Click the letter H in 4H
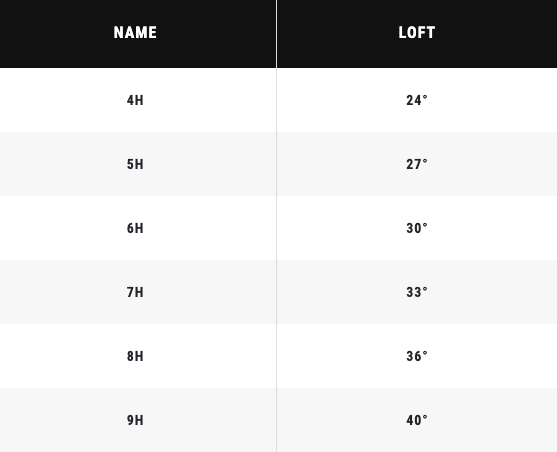The image size is (557, 452). click(140, 101)
